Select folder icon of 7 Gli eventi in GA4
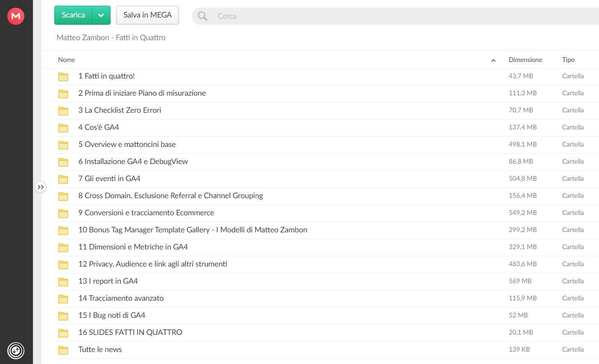The width and height of the screenshot is (599, 364). coord(63,179)
